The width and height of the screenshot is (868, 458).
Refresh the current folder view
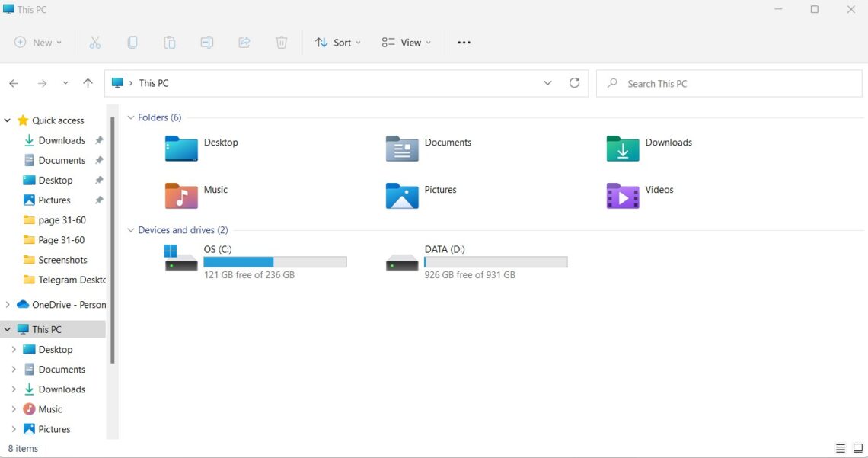tap(574, 83)
